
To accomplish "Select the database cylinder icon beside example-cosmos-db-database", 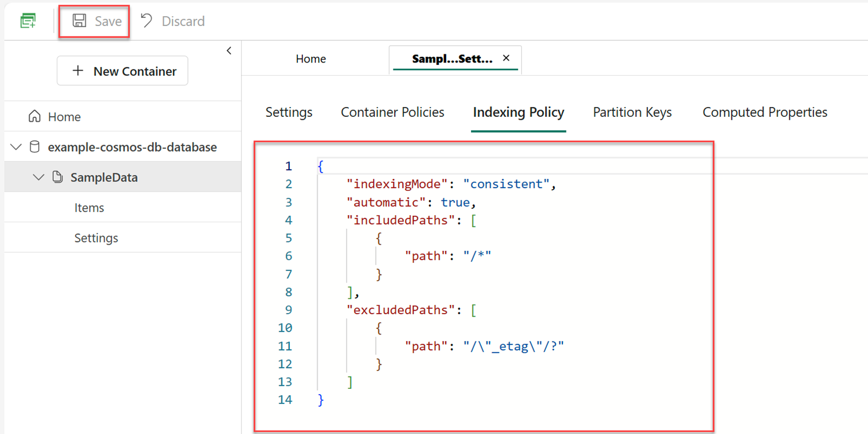I will pyautogui.click(x=35, y=146).
